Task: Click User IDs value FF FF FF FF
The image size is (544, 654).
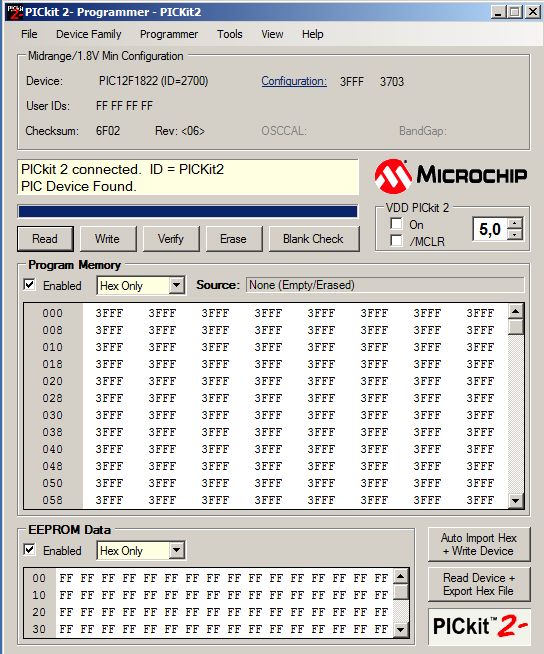Action: [124, 106]
